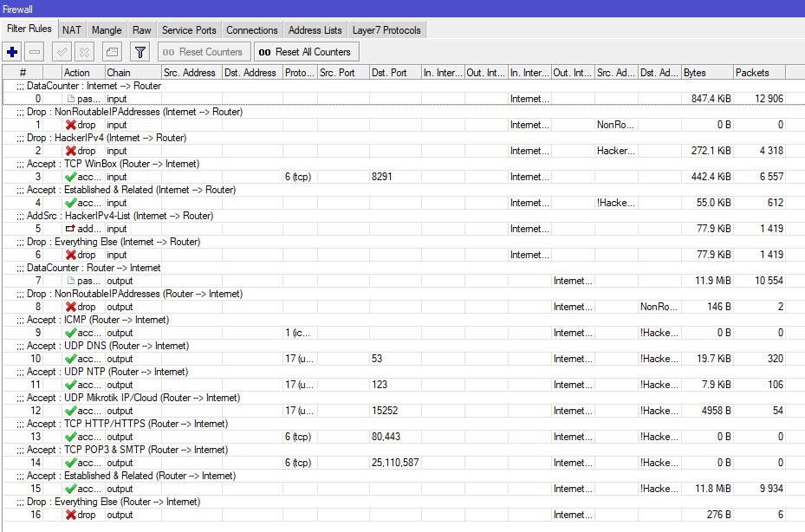Viewport: 805px width, 532px height.
Task: Click Bytes value 847.4 KiB
Action: 711,99
